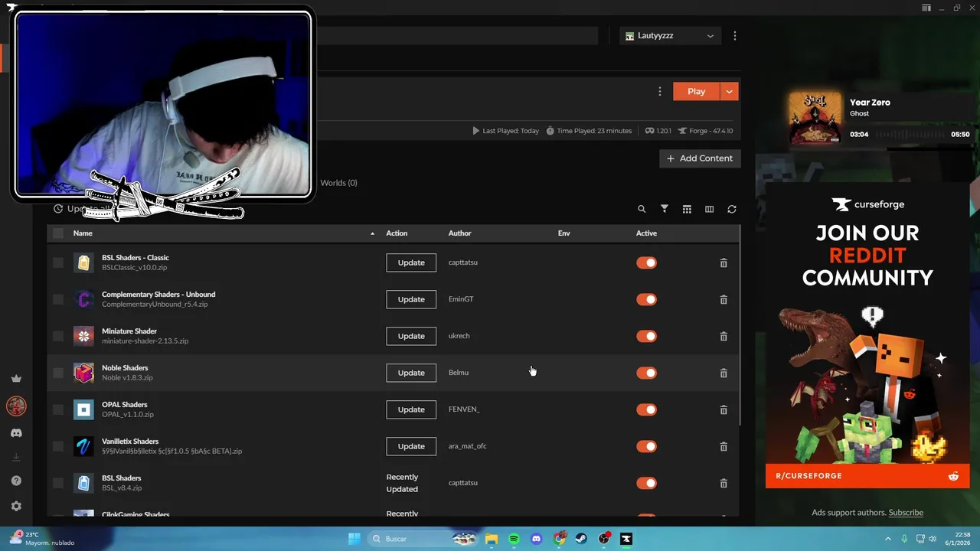Disable Miniature Shader active toggle
Screen dimensions: 980x551
(x=646, y=336)
